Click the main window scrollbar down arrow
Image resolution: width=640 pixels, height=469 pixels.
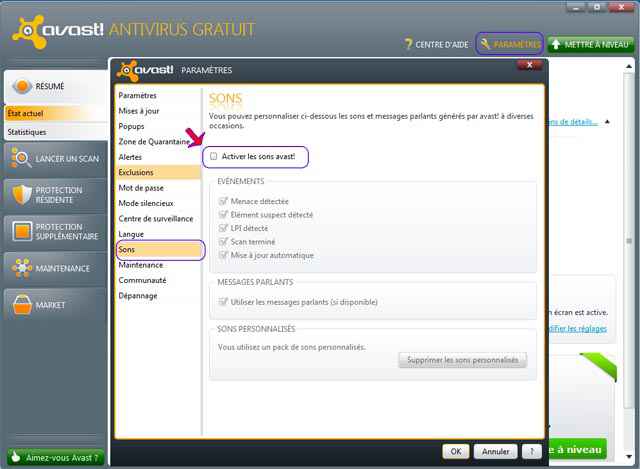(x=629, y=456)
